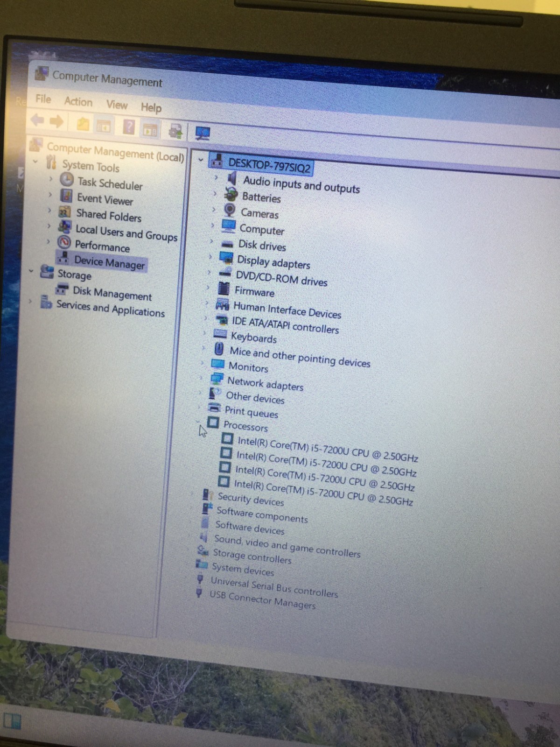Click the Network adapters icon
This screenshot has width=560, height=747.
pyautogui.click(x=217, y=378)
